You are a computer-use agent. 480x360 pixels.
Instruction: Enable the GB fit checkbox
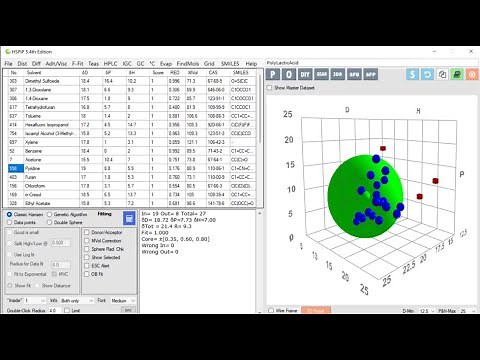[x=87, y=274]
